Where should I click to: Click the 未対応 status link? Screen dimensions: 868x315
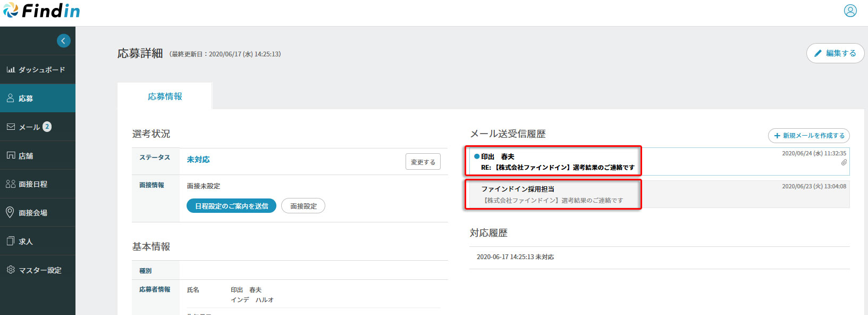[198, 160]
